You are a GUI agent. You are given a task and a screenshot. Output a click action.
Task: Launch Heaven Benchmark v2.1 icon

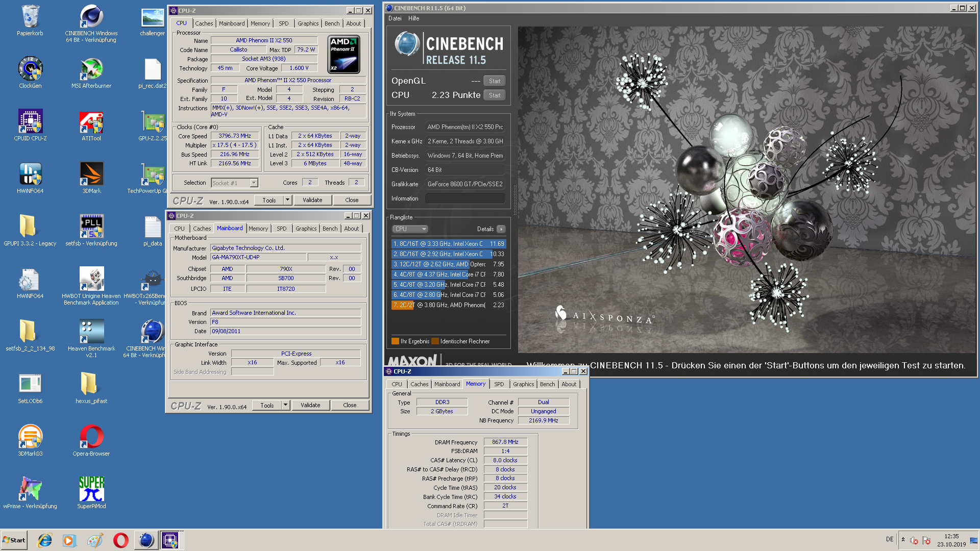point(91,338)
